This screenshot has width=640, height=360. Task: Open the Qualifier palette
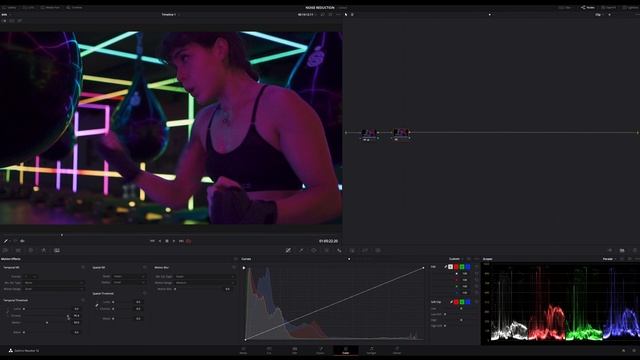(301, 250)
